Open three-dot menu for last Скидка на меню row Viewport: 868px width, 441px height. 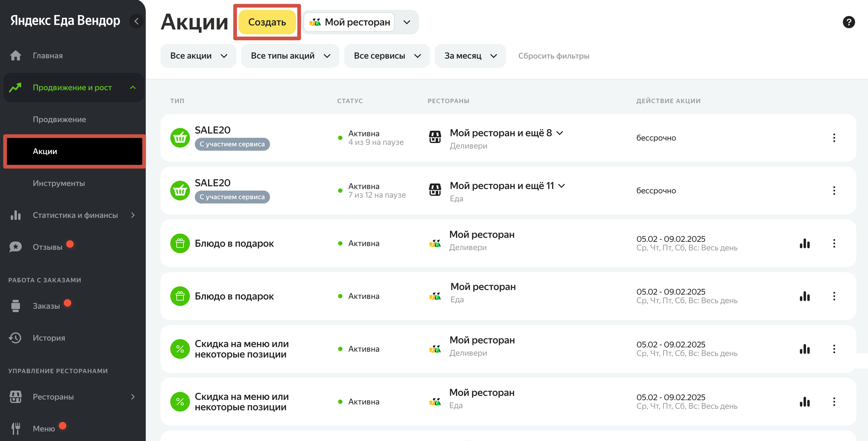[x=834, y=402]
